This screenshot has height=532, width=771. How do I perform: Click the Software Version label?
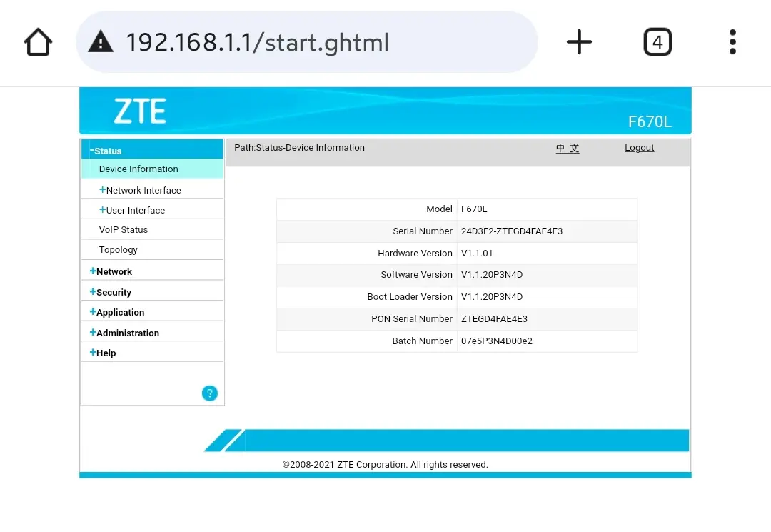[x=416, y=275]
